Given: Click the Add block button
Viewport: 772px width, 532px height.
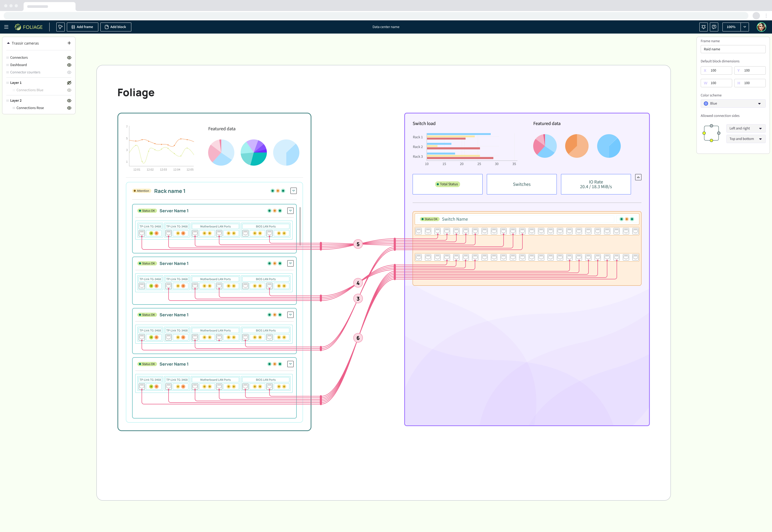Looking at the screenshot, I should point(116,27).
